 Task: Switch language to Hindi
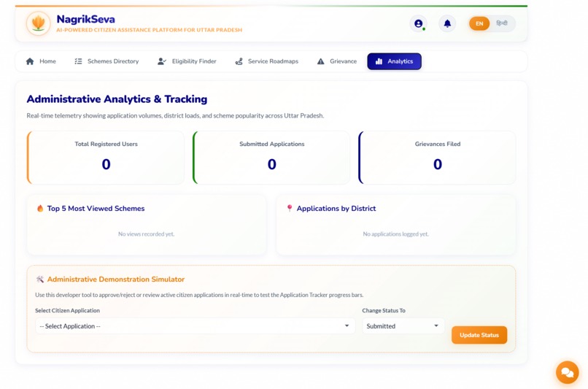point(502,23)
